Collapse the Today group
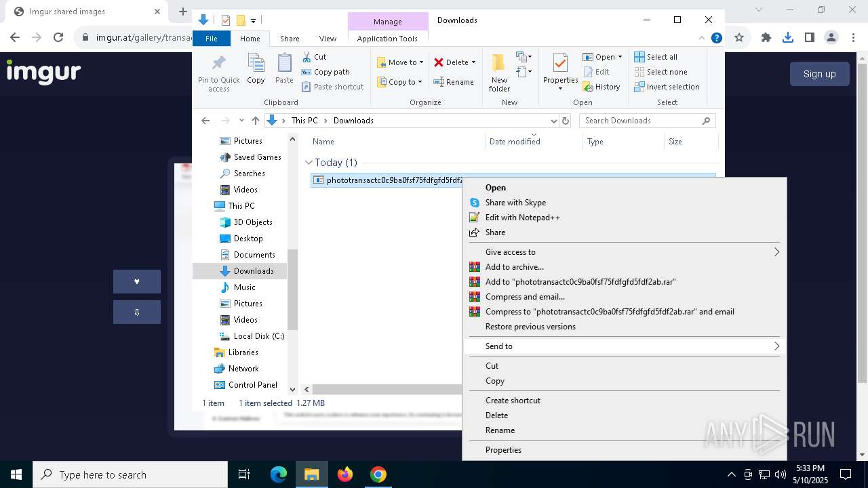Screen dimensions: 868x488 pyautogui.click(x=309, y=163)
